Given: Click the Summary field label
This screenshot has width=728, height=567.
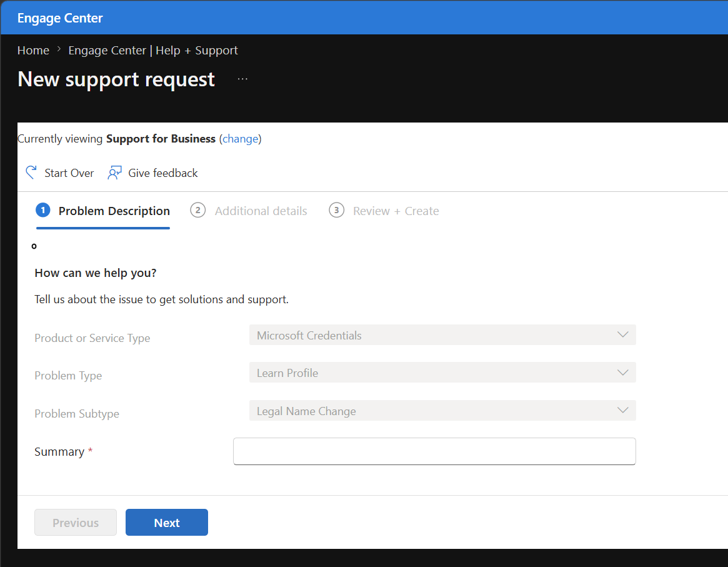Looking at the screenshot, I should pos(59,452).
